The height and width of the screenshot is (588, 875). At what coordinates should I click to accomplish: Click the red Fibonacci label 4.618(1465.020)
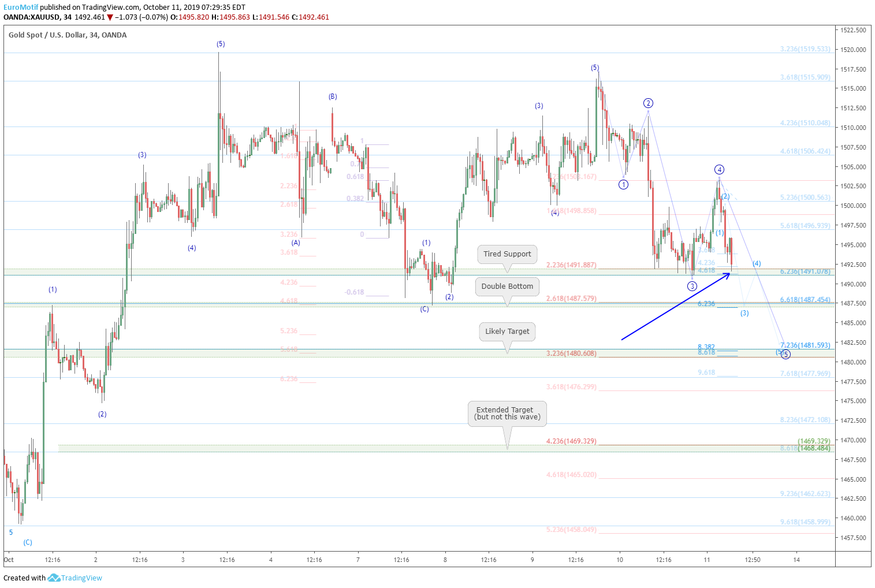click(x=571, y=475)
